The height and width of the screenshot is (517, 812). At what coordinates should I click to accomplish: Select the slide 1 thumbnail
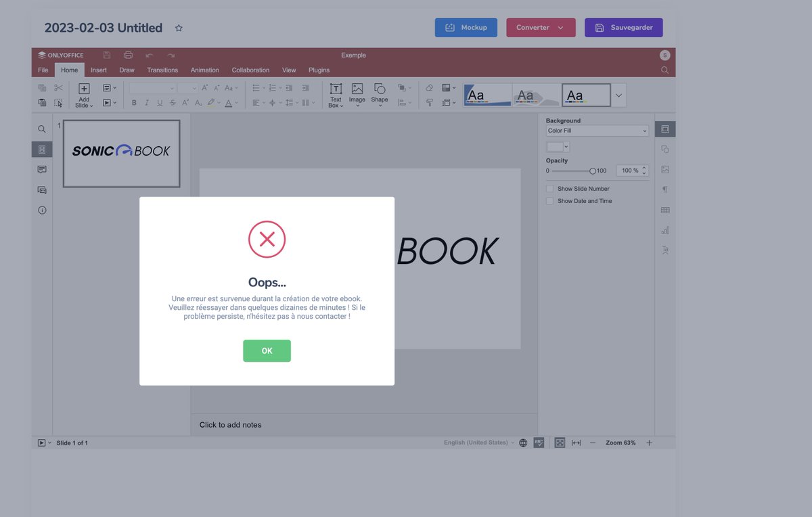[x=121, y=154]
